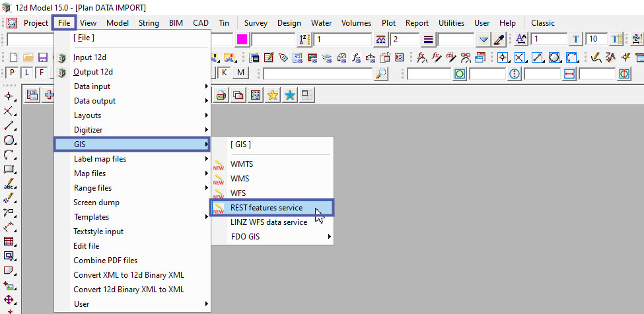The height and width of the screenshot is (314, 644).
Task: Choose Screen dump from File menu
Action: pyautogui.click(x=132, y=202)
